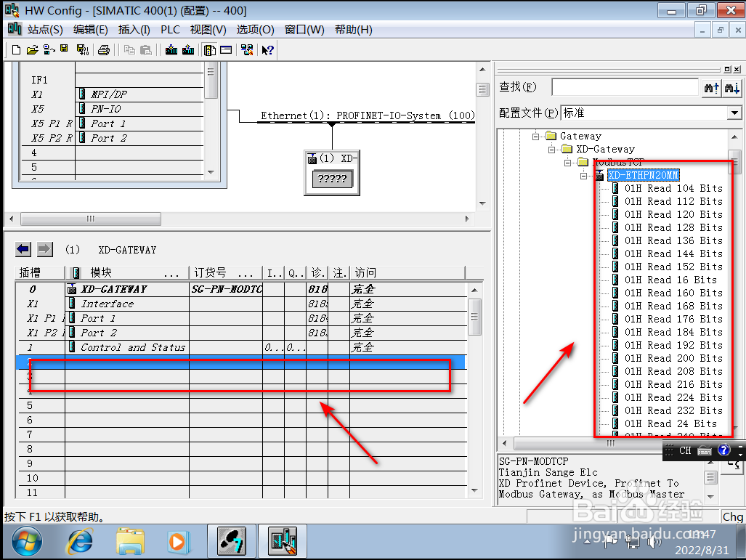Click the Open station folder icon

(x=33, y=50)
